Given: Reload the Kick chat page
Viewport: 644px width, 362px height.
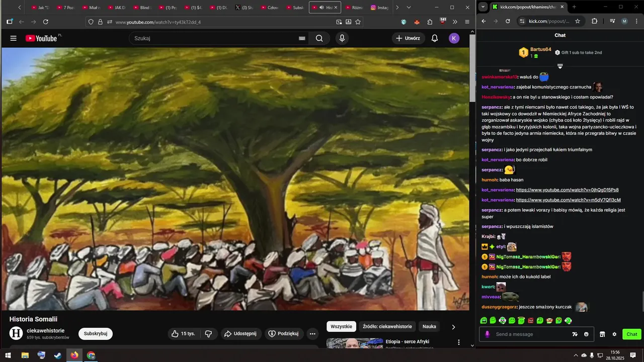Looking at the screenshot, I should pos(508,21).
